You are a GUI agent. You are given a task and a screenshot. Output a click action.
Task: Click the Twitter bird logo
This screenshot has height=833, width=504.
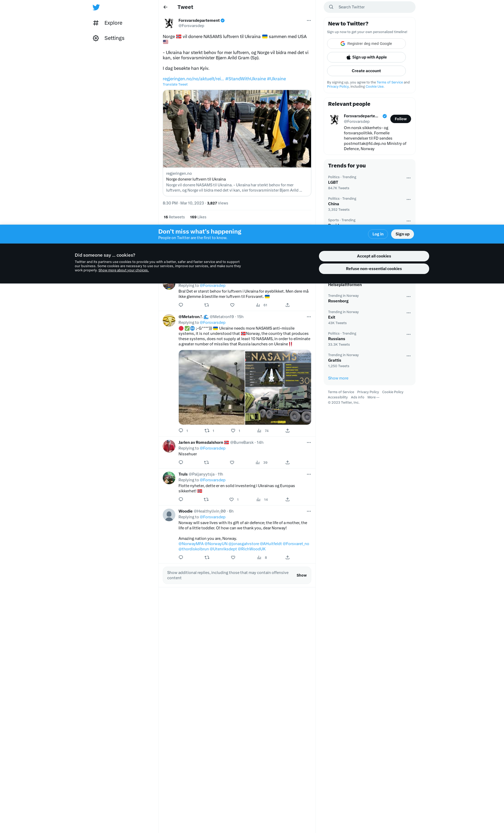(x=96, y=7)
